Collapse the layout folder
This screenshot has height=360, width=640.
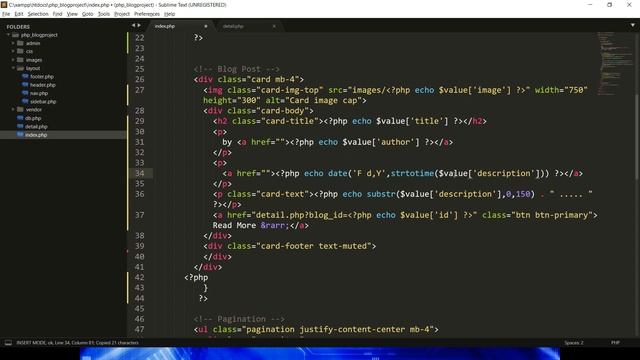click(x=13, y=68)
